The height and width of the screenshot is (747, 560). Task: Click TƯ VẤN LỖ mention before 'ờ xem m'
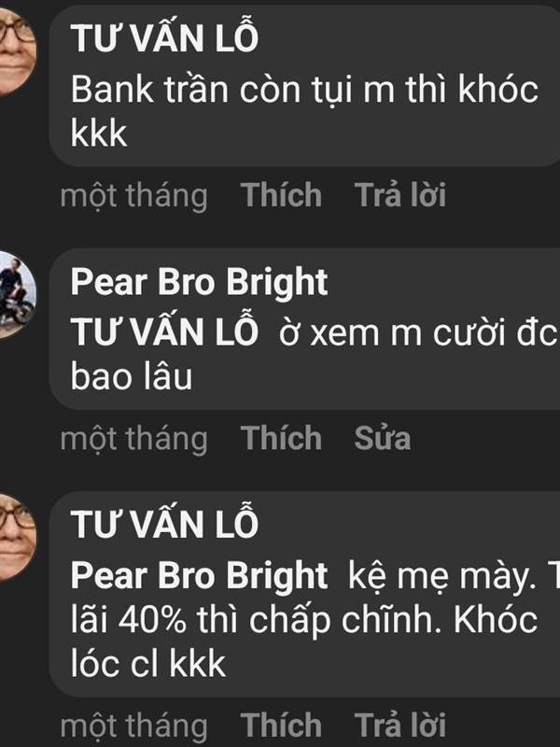(164, 331)
